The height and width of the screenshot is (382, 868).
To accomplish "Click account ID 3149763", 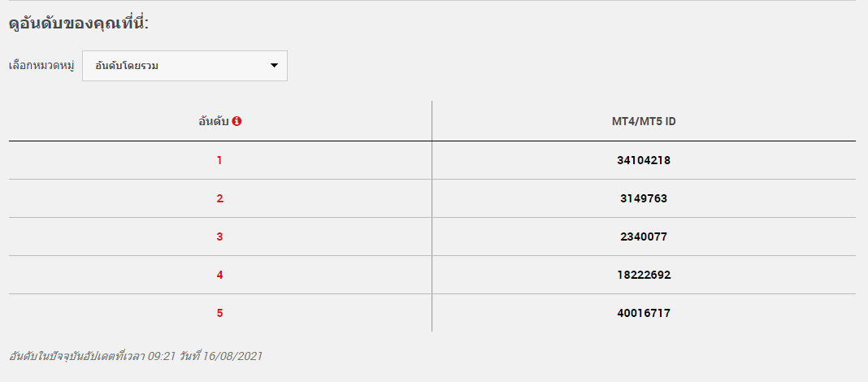I will [644, 199].
